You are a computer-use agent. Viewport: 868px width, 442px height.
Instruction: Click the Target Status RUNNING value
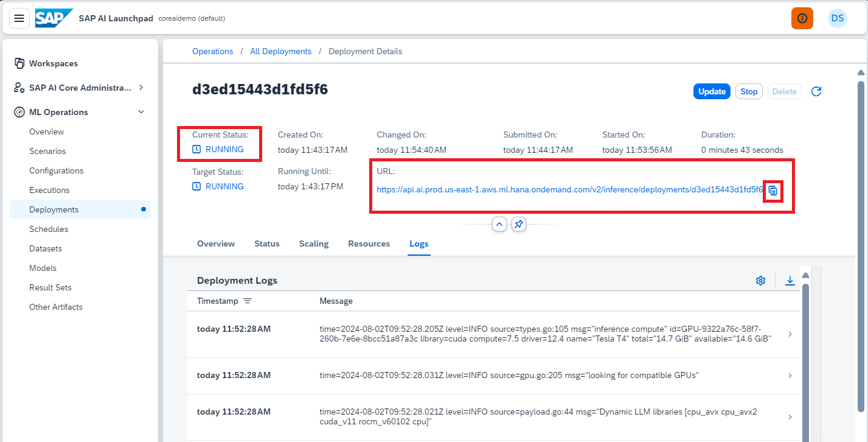click(x=218, y=186)
